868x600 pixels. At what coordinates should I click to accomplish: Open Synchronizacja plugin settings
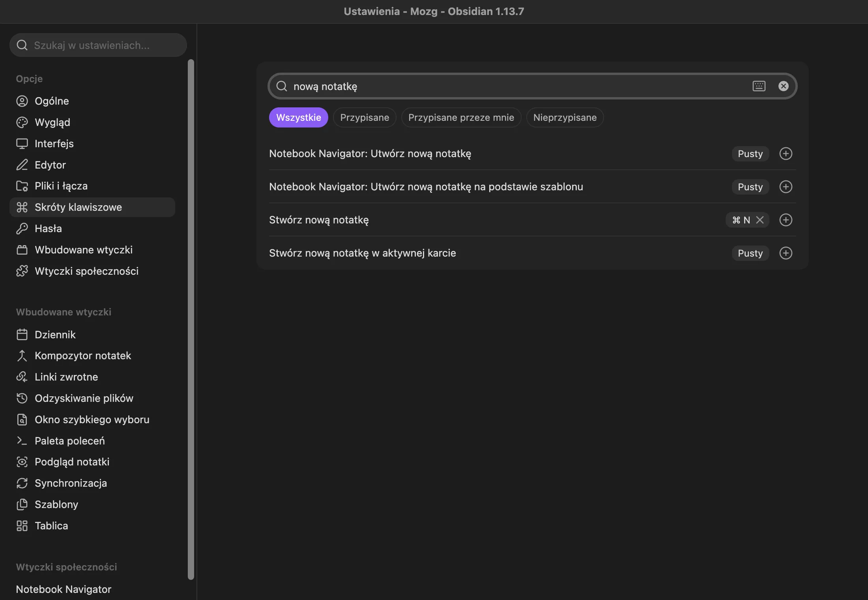(92, 483)
